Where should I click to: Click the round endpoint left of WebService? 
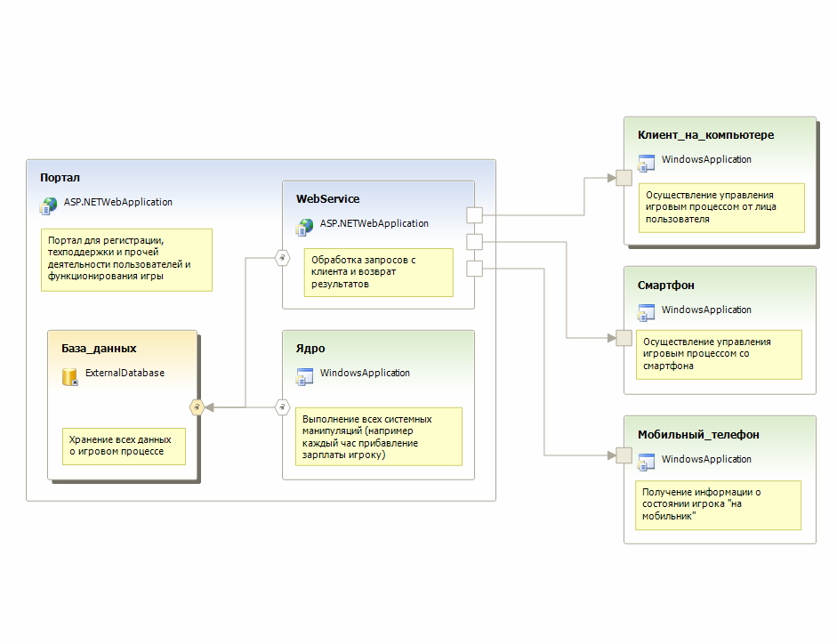282,258
